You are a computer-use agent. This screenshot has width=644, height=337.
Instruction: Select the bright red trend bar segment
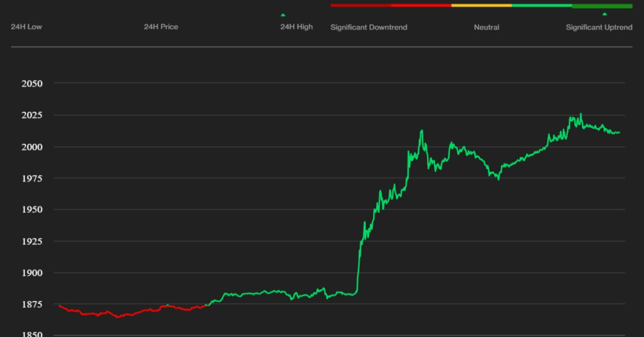coord(421,6)
